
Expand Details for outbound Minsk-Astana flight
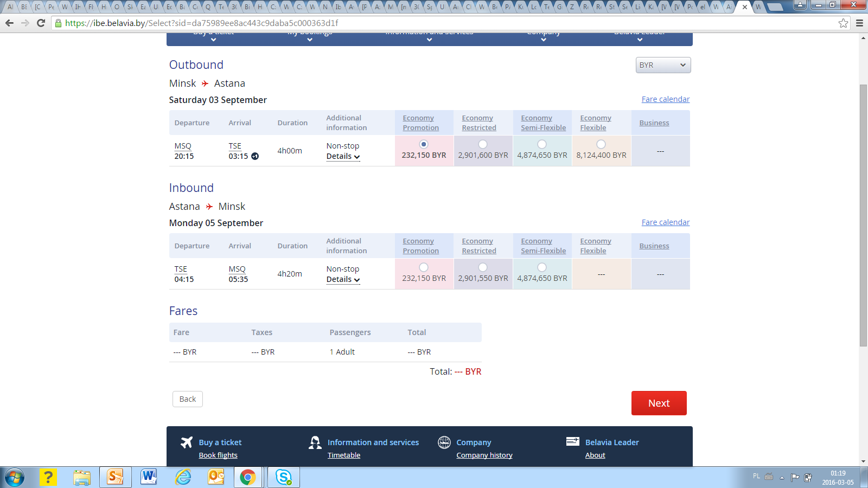[343, 156]
